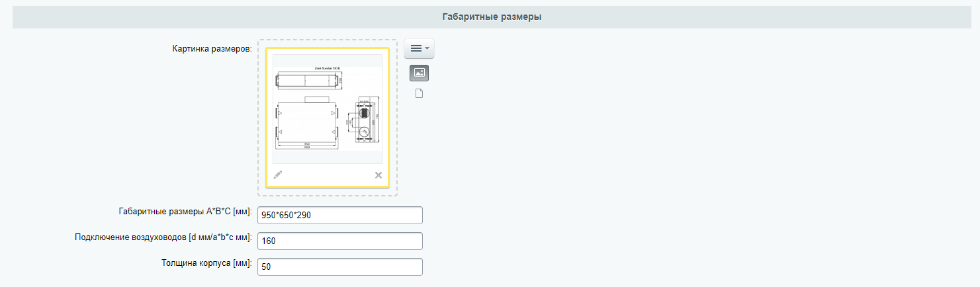Remove the dimensions image with the X icon
Screen dimensions: 980x287
tap(379, 175)
